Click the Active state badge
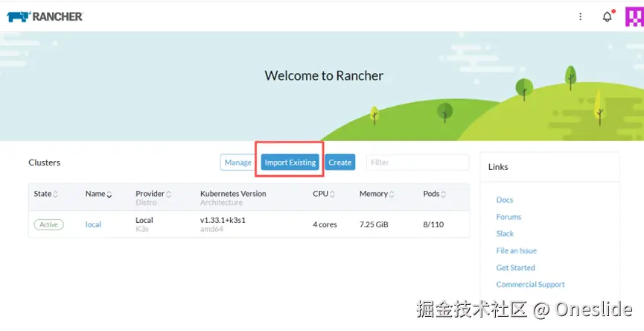The height and width of the screenshot is (331, 644). pos(49,224)
